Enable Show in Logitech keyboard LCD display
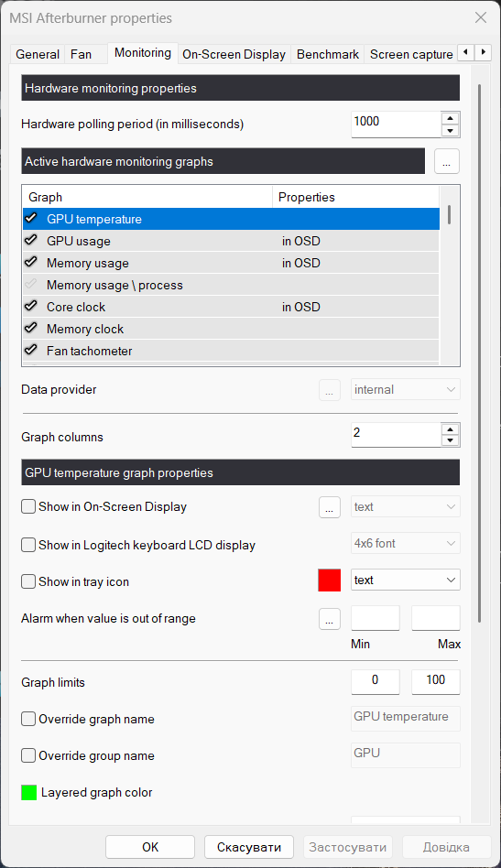Image resolution: width=501 pixels, height=868 pixels. tap(28, 545)
